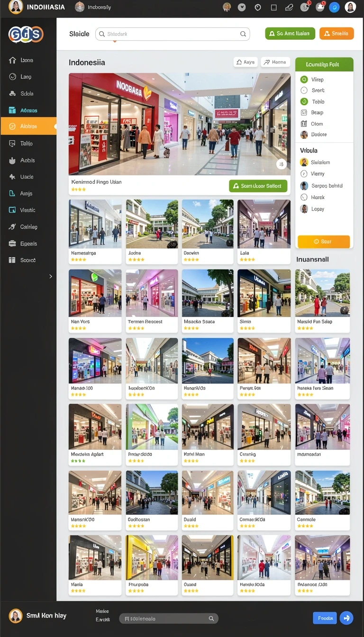Viewport: 364px width, 637px height.
Task: Expand the sidebar with the chevron arrow
Action: pyautogui.click(x=51, y=276)
